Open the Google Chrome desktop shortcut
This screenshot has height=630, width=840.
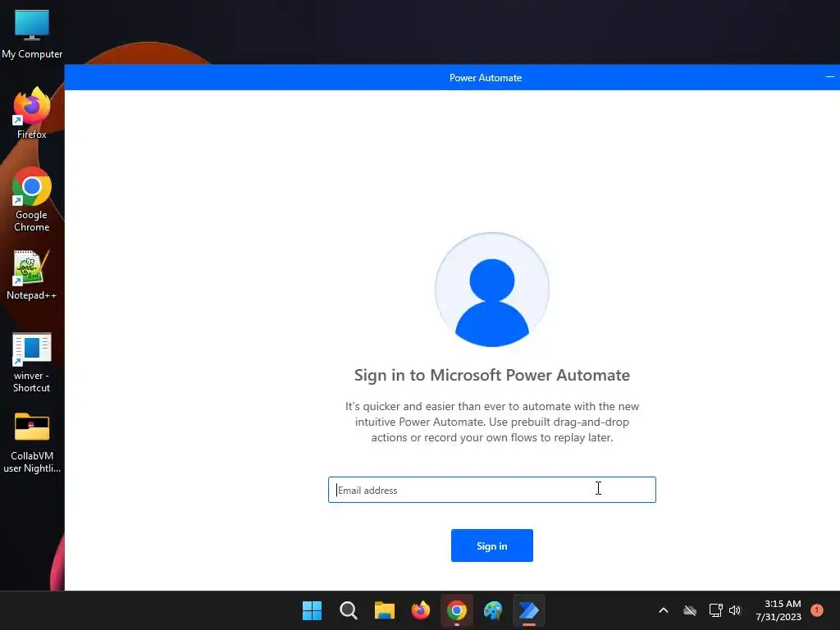(x=32, y=199)
